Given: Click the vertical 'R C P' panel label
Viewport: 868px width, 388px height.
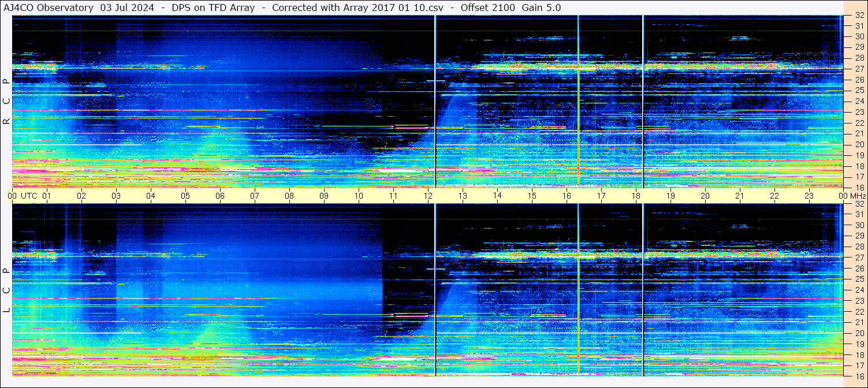Looking at the screenshot, I should (x=6, y=101).
